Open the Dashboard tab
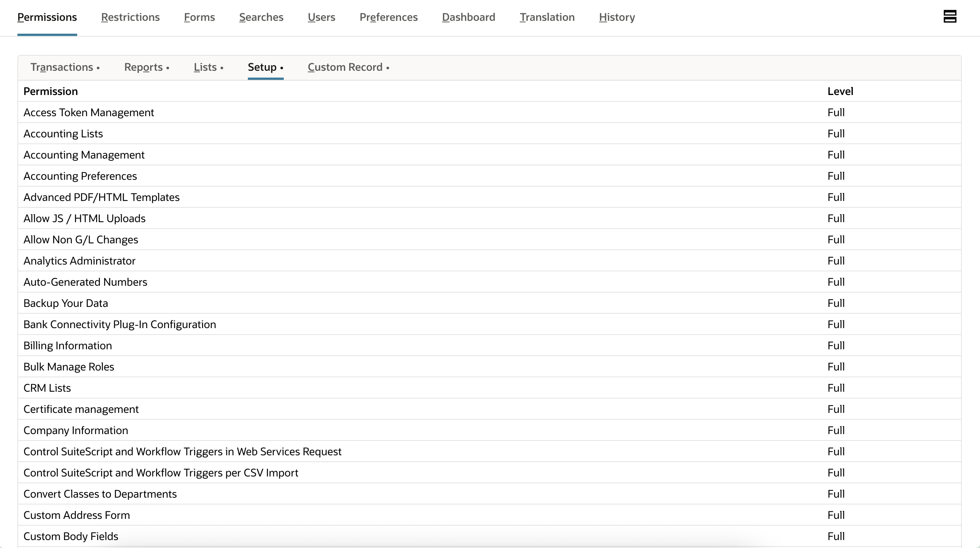 click(x=468, y=17)
